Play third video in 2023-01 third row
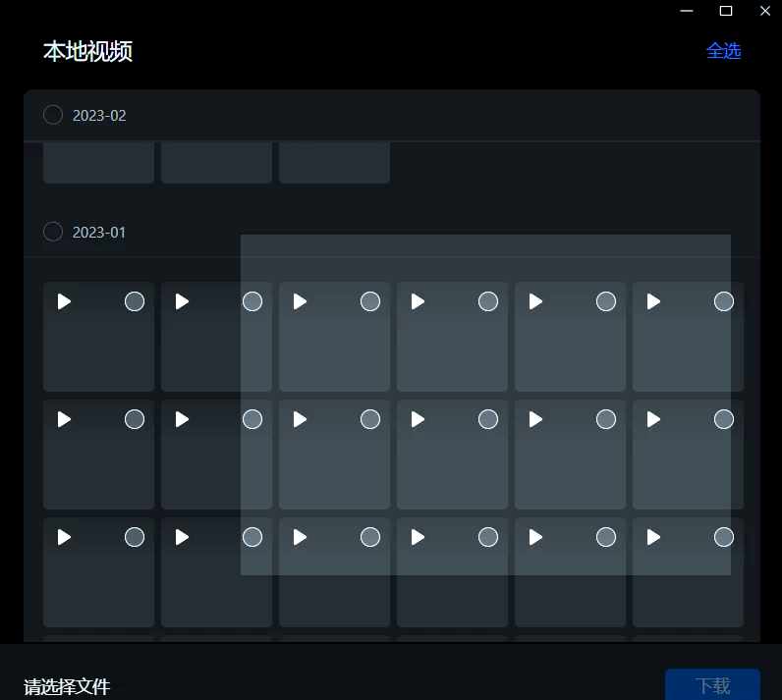Image resolution: width=782 pixels, height=700 pixels. [300, 537]
